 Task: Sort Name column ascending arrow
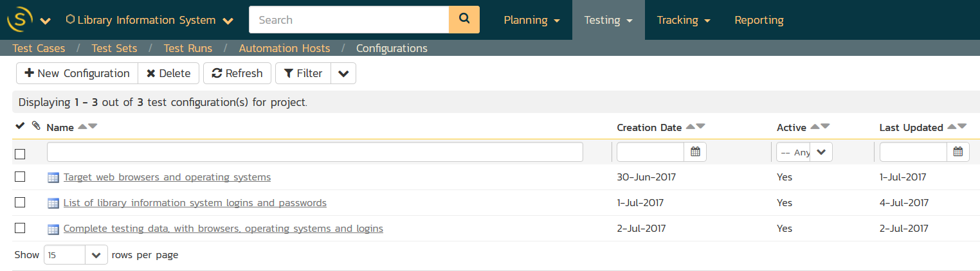82,127
